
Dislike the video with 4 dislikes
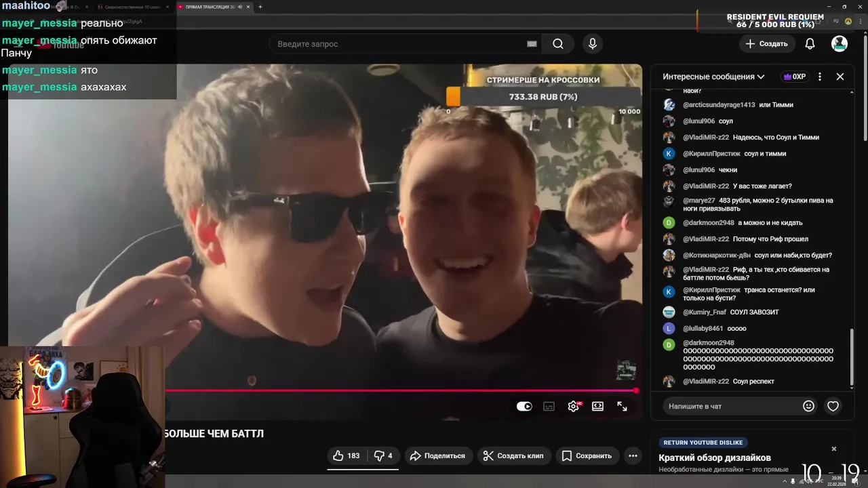pos(383,456)
